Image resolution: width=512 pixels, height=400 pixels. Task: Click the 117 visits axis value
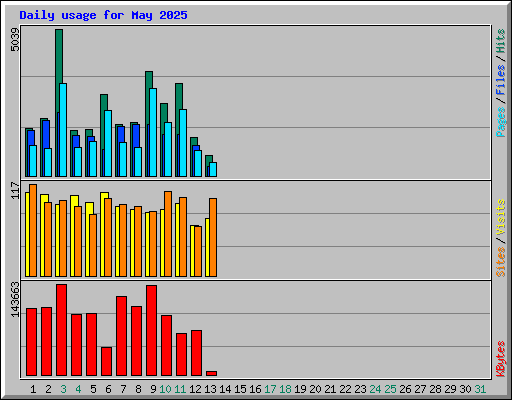(x=15, y=190)
